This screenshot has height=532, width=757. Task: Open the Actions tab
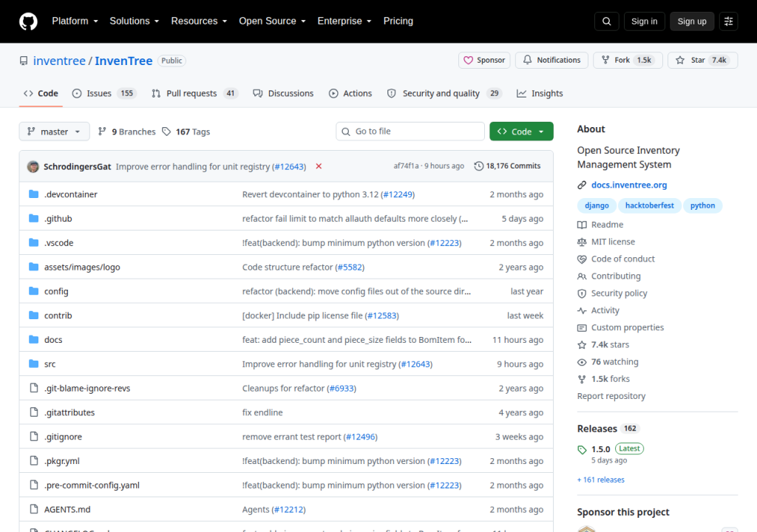[x=350, y=93]
